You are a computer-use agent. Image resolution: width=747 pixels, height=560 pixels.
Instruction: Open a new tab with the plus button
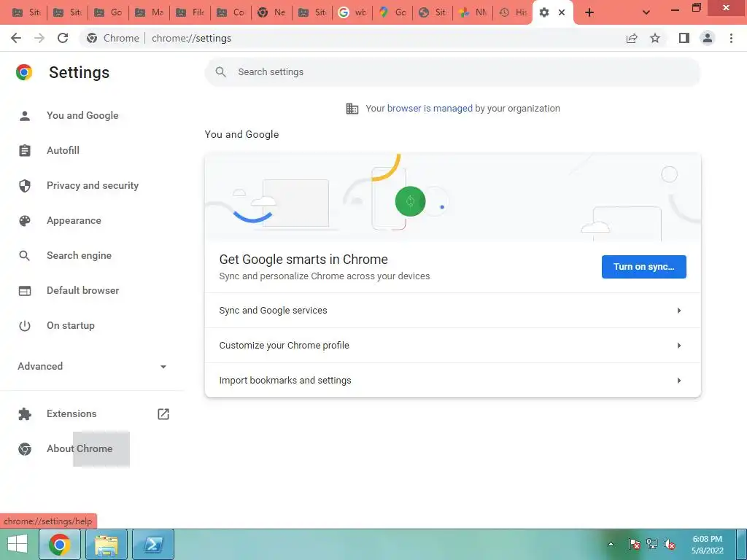tap(589, 12)
